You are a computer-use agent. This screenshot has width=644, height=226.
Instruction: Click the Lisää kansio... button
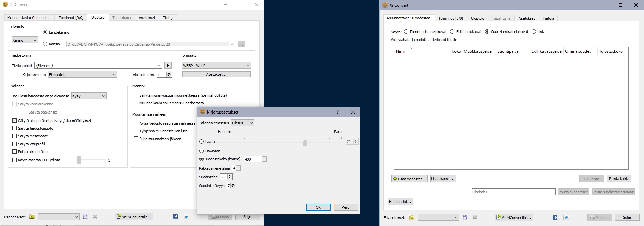click(443, 179)
